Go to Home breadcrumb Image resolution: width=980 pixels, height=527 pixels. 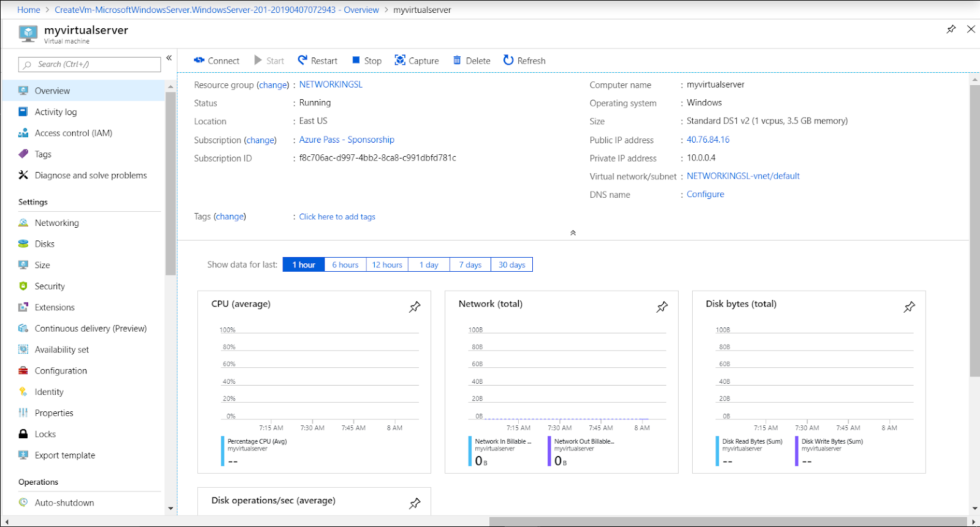29,10
